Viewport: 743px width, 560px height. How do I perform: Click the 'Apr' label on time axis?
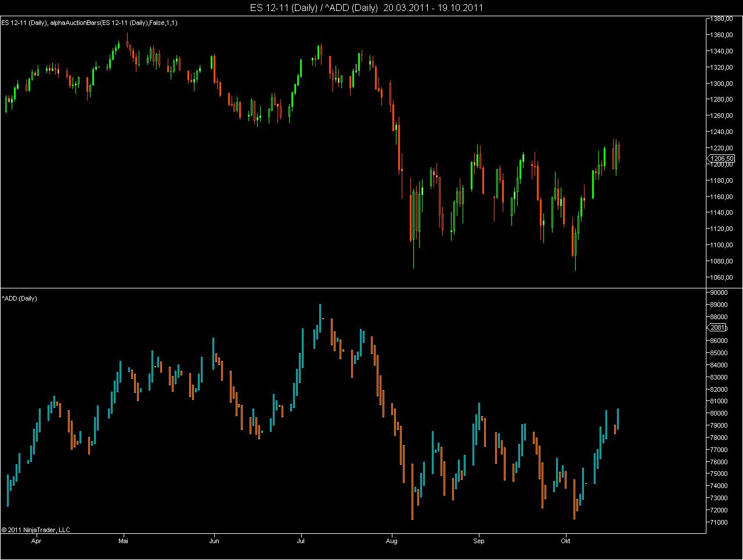coord(37,541)
